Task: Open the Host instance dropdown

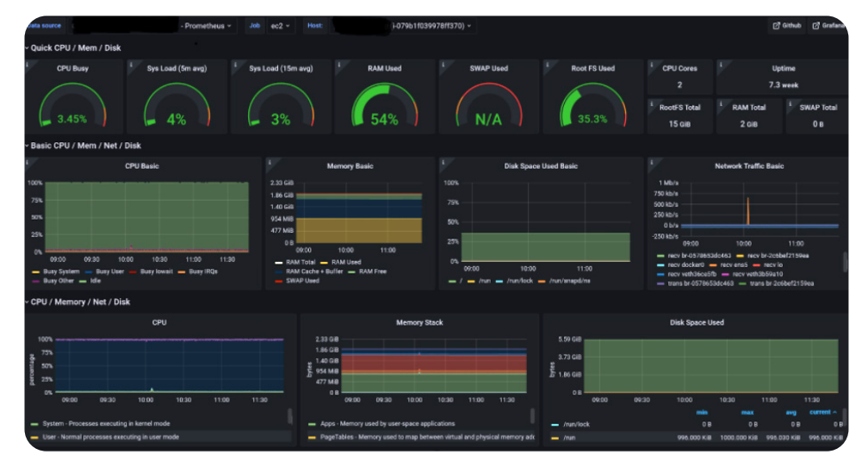Action: click(x=431, y=26)
